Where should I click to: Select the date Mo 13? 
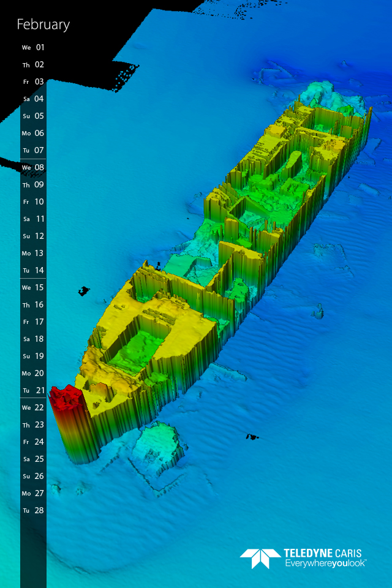(x=33, y=253)
